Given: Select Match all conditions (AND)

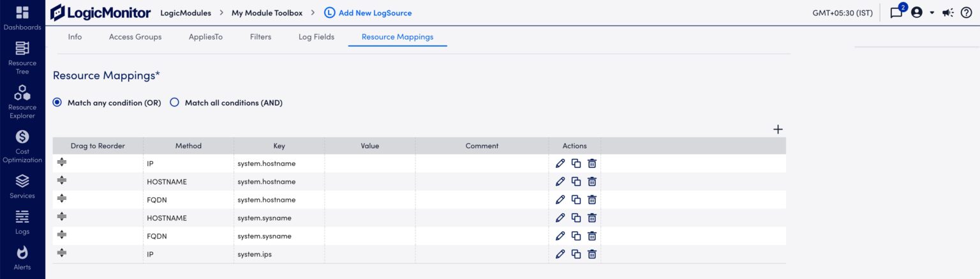Looking at the screenshot, I should [x=226, y=103].
